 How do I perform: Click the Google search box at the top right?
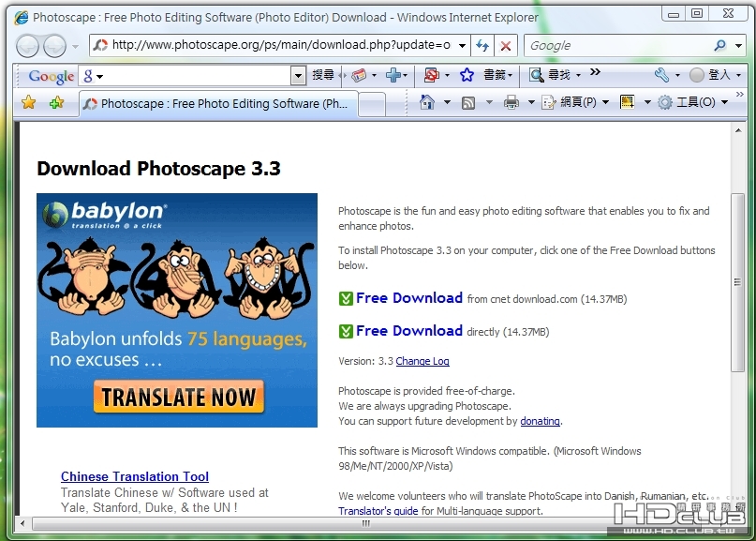click(x=617, y=46)
